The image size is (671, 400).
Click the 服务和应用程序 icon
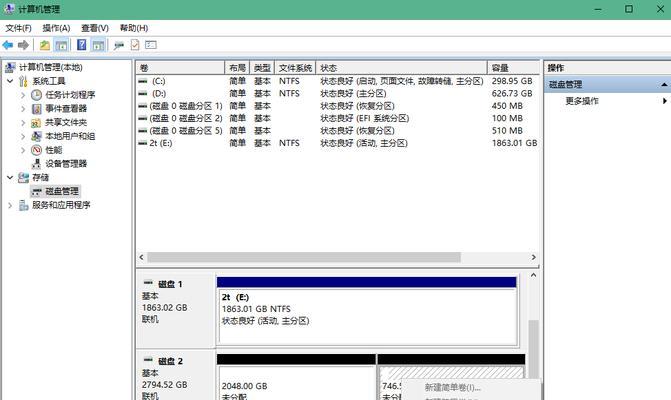(x=23, y=205)
